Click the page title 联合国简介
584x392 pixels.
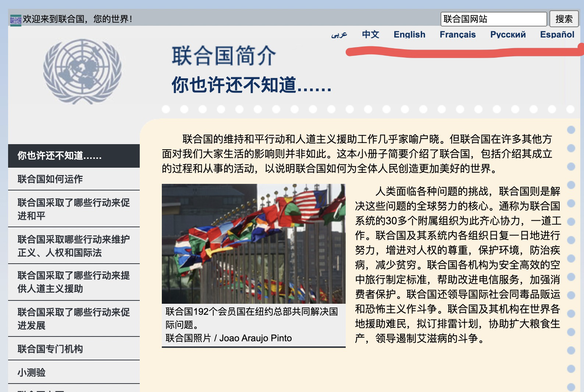(x=224, y=56)
